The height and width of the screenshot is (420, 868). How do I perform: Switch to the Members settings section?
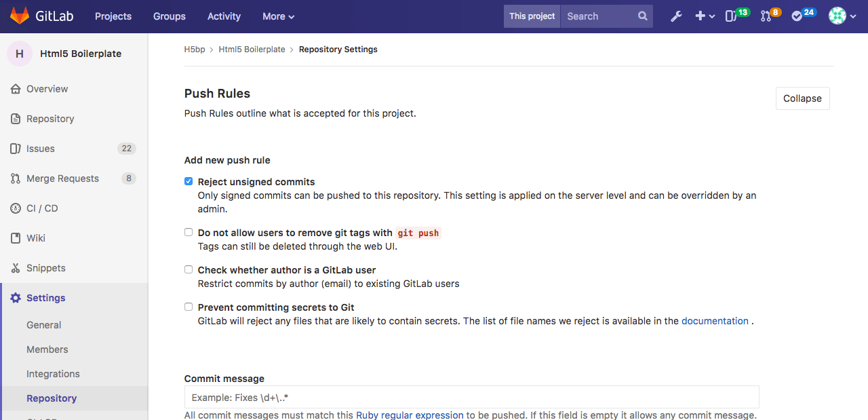pos(47,349)
